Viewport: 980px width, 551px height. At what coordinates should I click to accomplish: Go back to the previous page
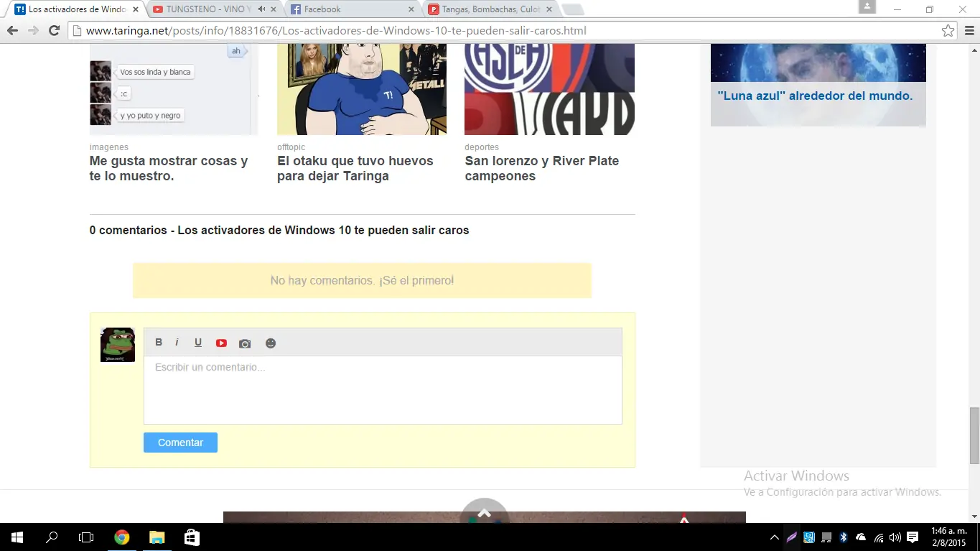pyautogui.click(x=12, y=31)
